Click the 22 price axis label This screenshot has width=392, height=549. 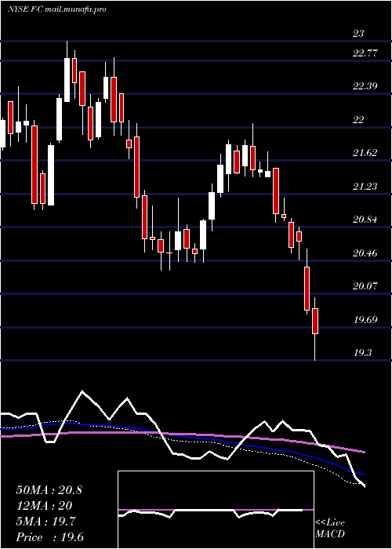358,120
